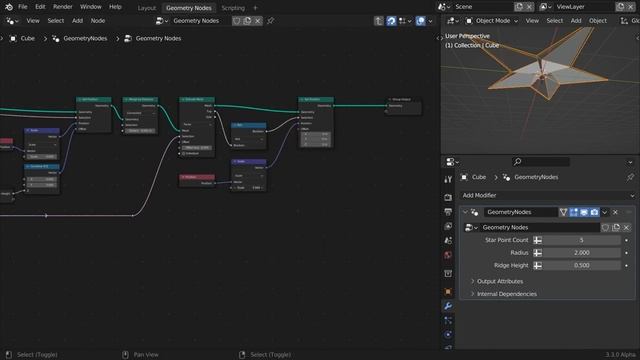This screenshot has height=360, width=640.
Task: Open the Scene properties tab
Action: (x=448, y=240)
